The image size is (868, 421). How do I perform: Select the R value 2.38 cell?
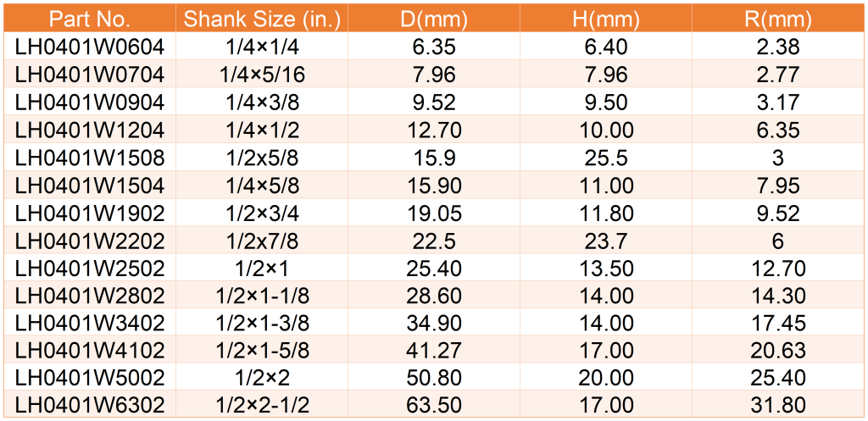click(x=778, y=47)
